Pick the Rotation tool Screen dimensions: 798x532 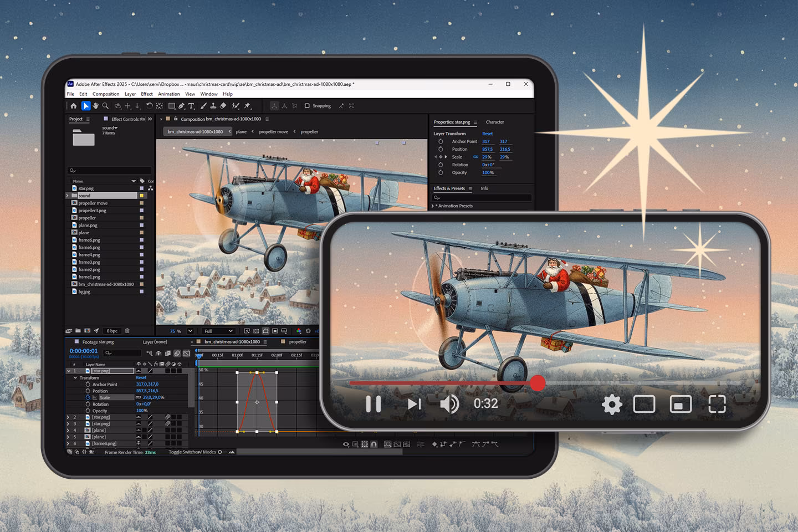tap(150, 106)
